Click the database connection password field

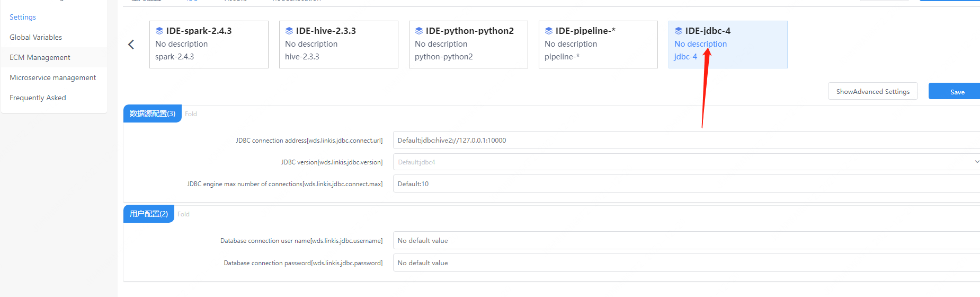[686, 263]
